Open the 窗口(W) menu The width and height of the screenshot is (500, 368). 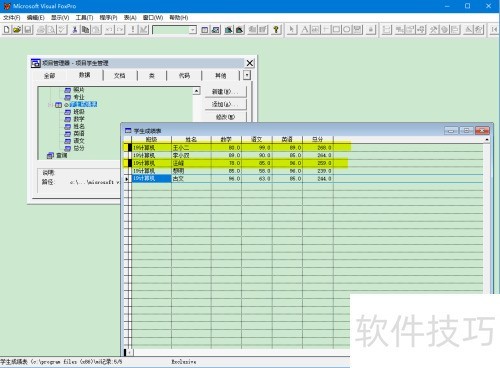(153, 17)
